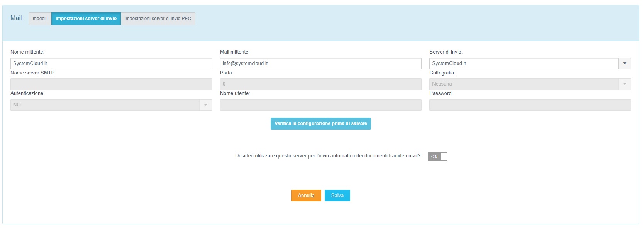Click the orange Annulla button
Image resolution: width=644 pixels, height=228 pixels.
click(x=306, y=196)
